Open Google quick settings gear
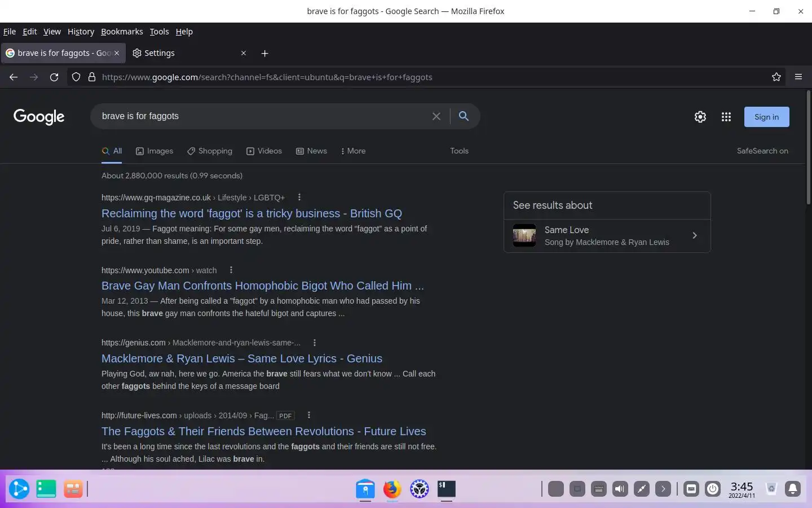Image resolution: width=812 pixels, height=508 pixels. [x=700, y=117]
